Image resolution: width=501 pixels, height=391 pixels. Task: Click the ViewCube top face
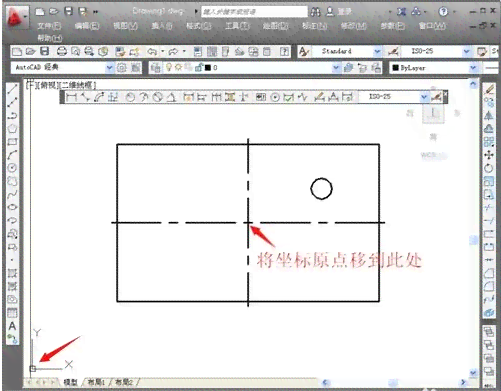[x=433, y=114]
